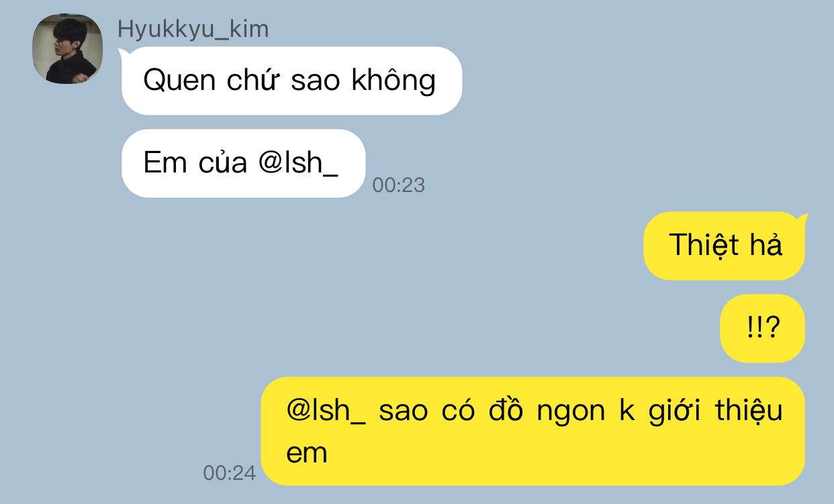Open Hyukkyu_kim's profile picture
This screenshot has width=834, height=504.
pyautogui.click(x=67, y=49)
